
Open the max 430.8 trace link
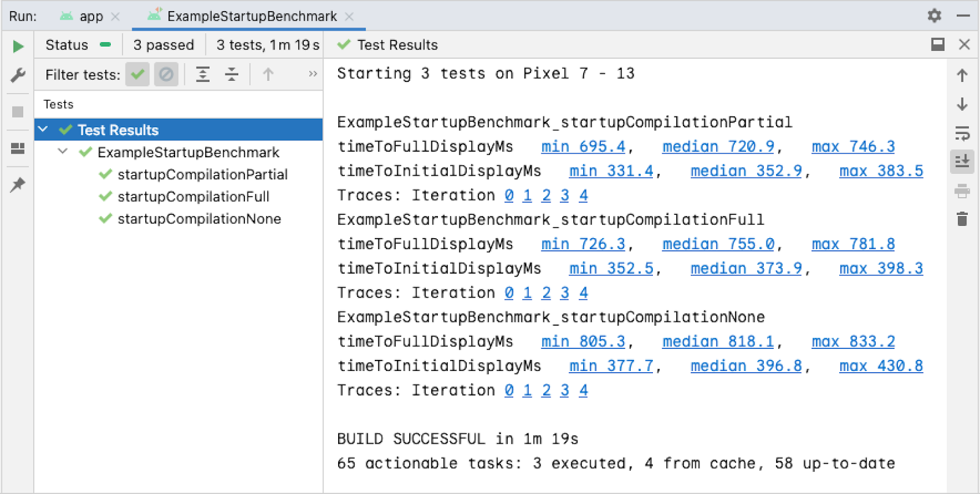pos(881,366)
